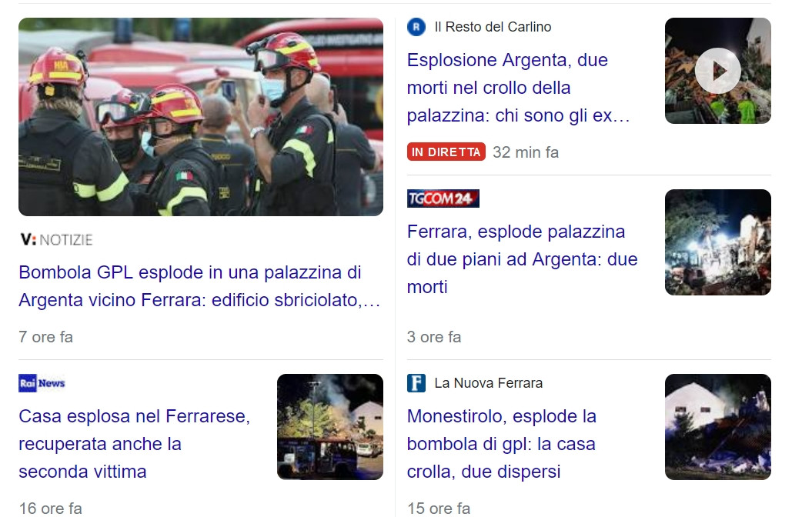
Task: Click the 32 min fa timestamp
Action: 526,152
